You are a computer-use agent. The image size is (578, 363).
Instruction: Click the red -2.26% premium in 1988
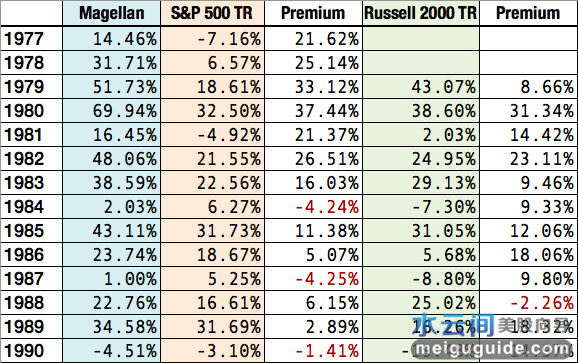(542, 303)
